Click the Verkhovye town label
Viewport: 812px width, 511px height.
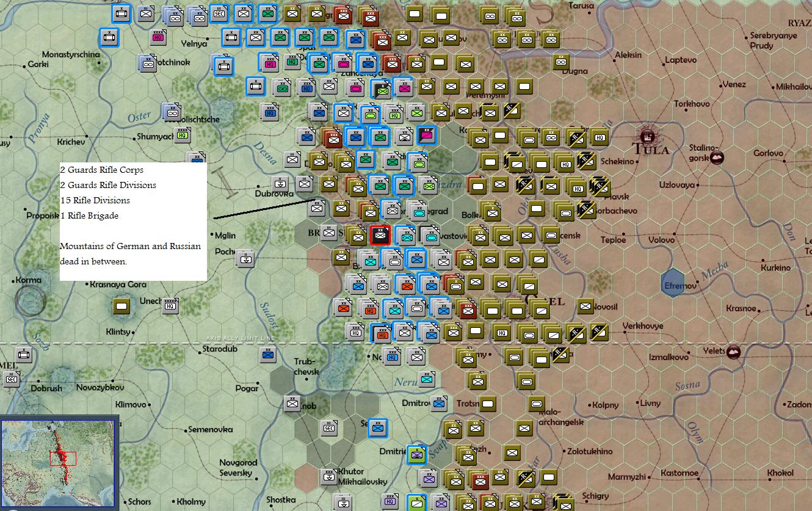point(643,326)
